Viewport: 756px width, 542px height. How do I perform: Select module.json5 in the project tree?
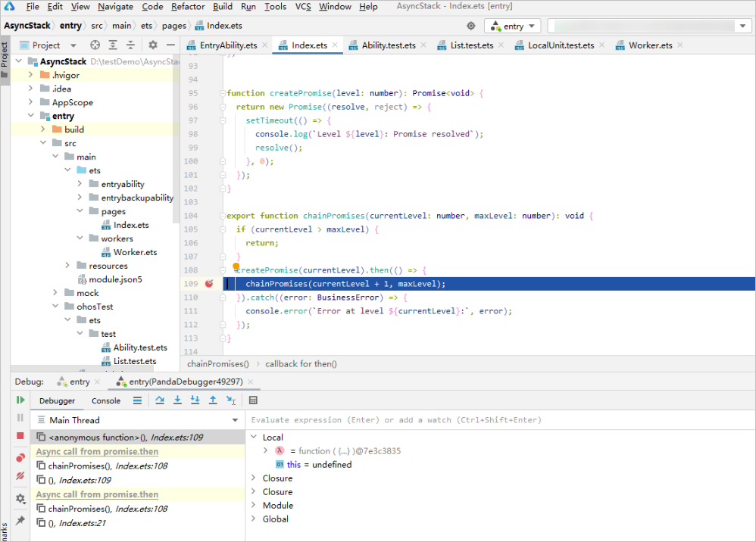tap(115, 279)
